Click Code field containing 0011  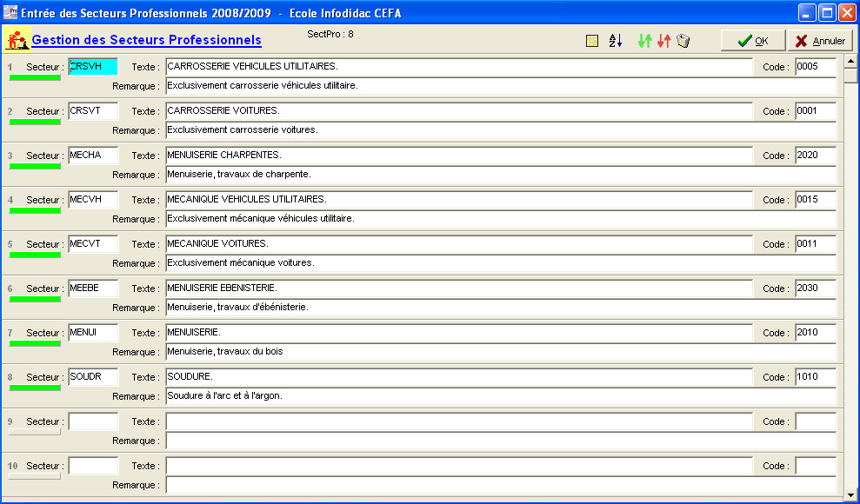(816, 244)
